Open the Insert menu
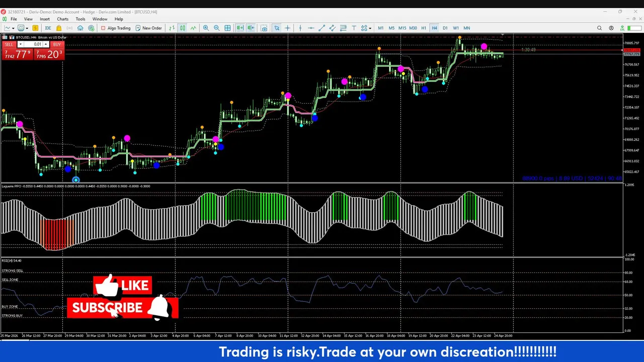 [x=45, y=19]
